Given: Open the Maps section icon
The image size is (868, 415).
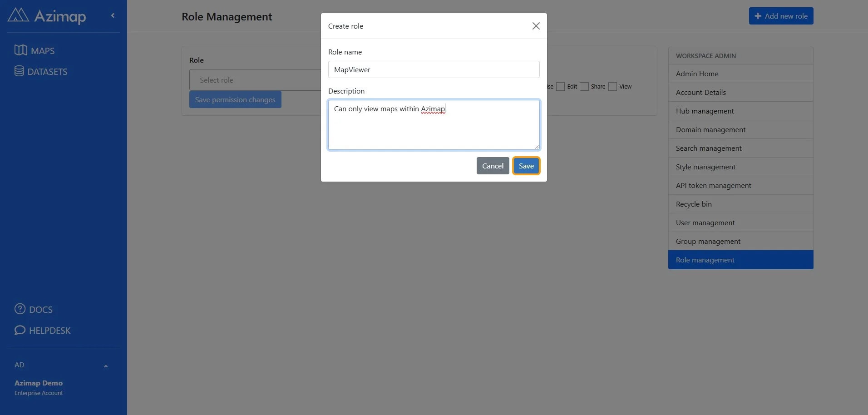Looking at the screenshot, I should pos(20,50).
